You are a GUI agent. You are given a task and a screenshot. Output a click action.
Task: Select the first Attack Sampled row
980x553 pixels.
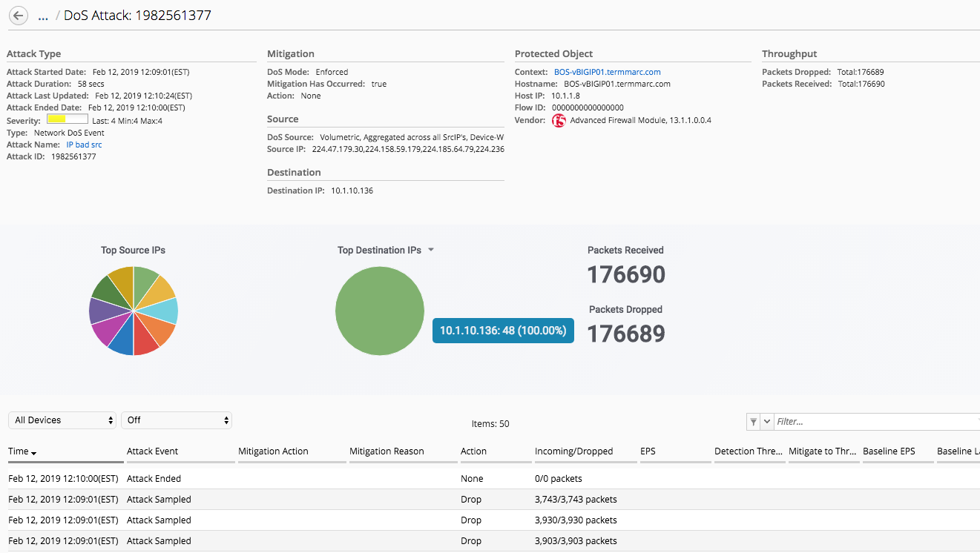click(x=297, y=499)
